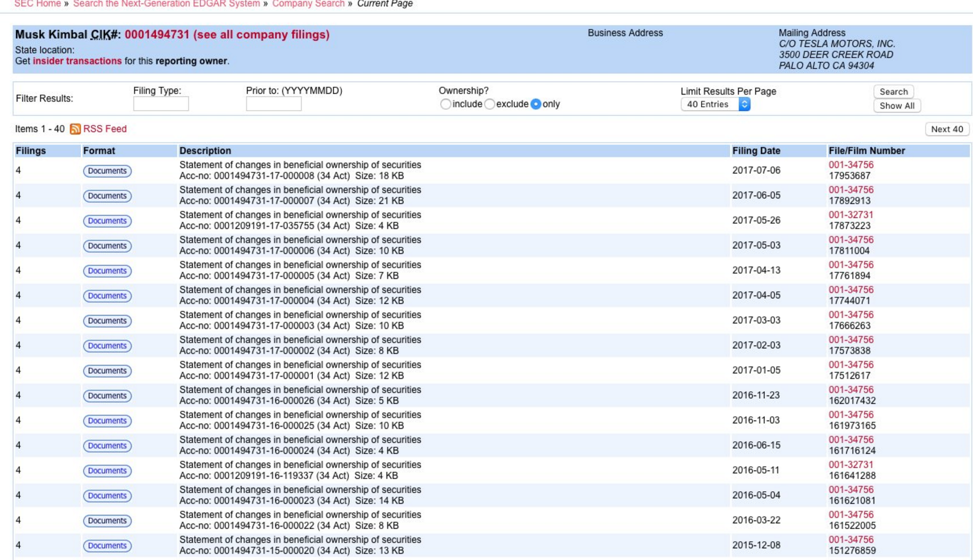Click the Filings column header

(x=31, y=151)
